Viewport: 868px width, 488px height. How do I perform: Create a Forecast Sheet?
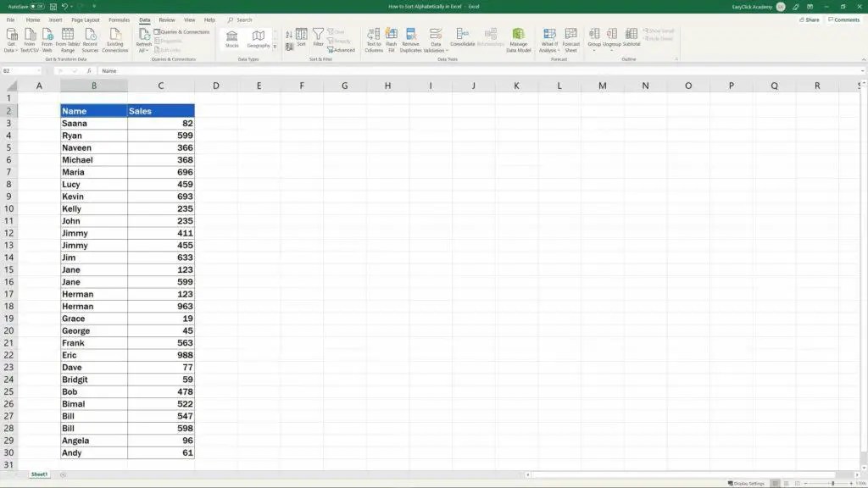pyautogui.click(x=570, y=42)
